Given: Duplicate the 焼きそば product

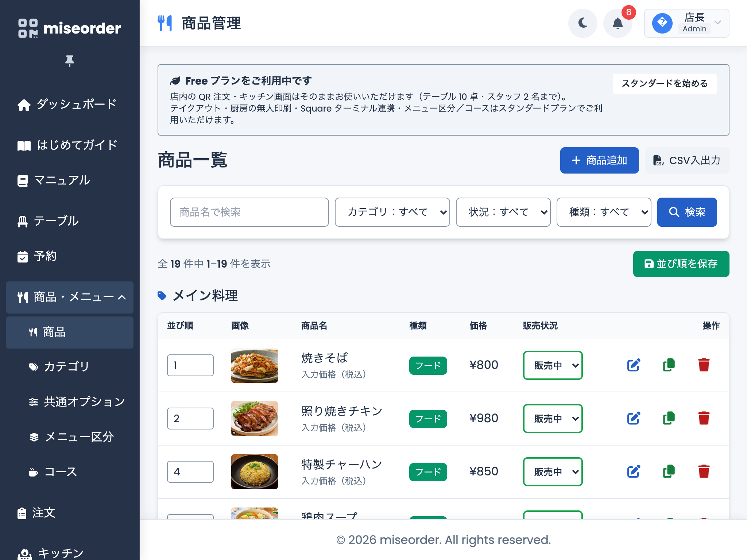Looking at the screenshot, I should 669,365.
